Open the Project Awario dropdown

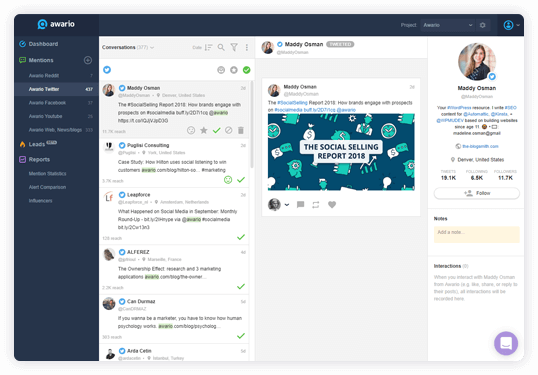tap(447, 25)
